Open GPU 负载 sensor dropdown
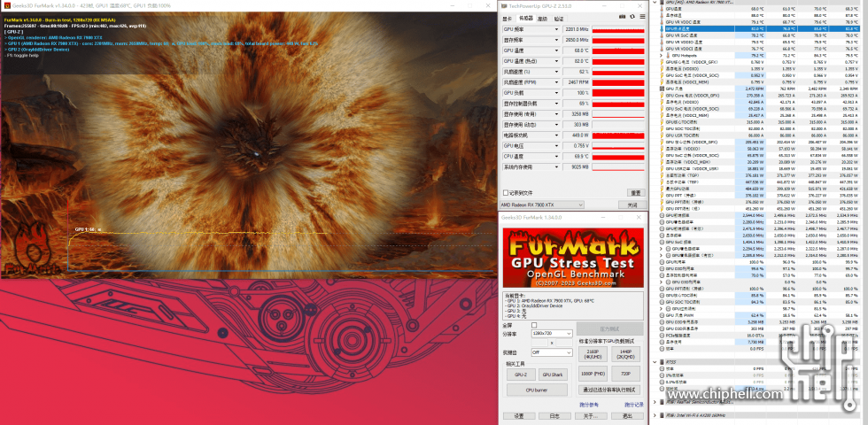Viewport: 868px width, 425px height. [556, 92]
